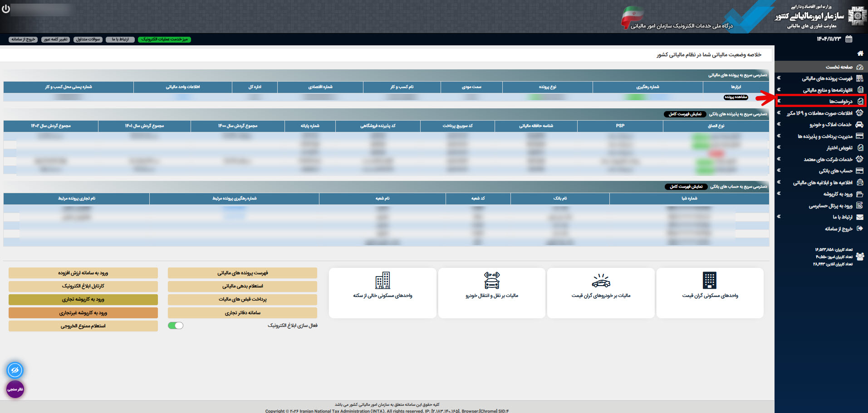Click the power icon at top left
The width and height of the screenshot is (868, 413).
(6, 9)
